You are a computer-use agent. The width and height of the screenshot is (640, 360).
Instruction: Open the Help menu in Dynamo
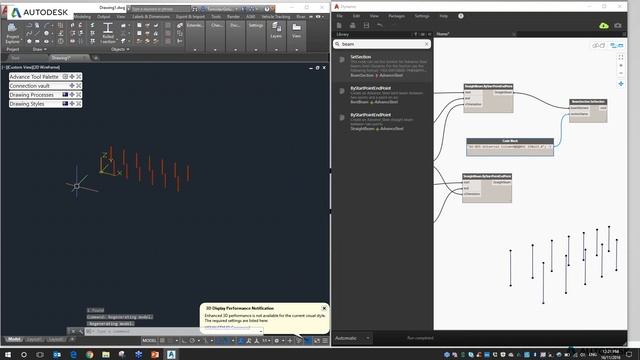444,16
